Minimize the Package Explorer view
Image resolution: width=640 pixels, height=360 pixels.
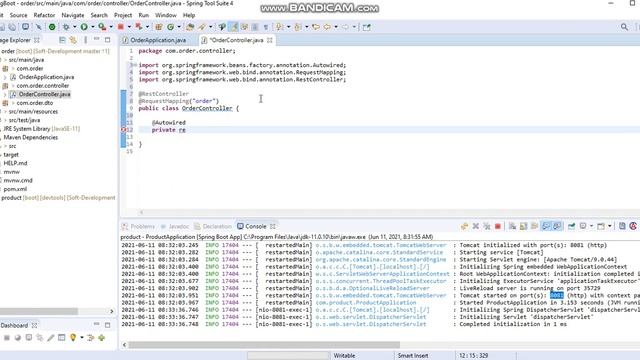pyautogui.click(x=96, y=40)
